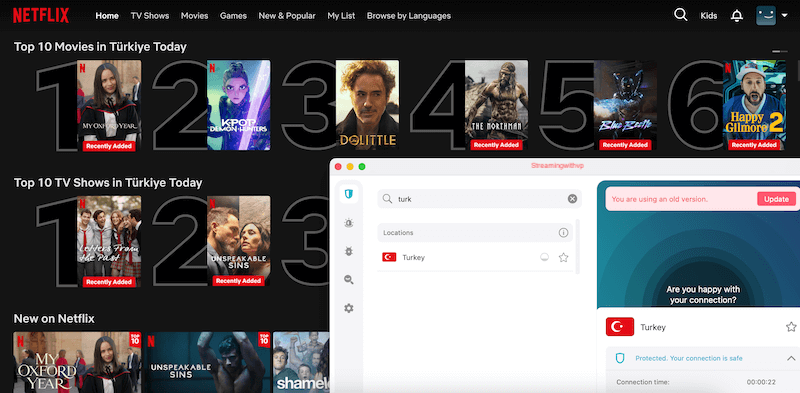Open the TV Shows menu

click(149, 16)
